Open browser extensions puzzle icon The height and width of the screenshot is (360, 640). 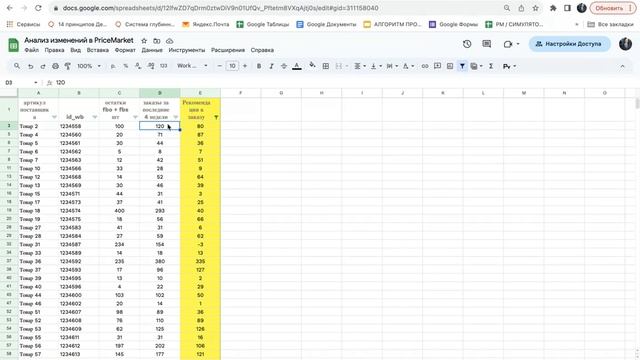point(553,8)
